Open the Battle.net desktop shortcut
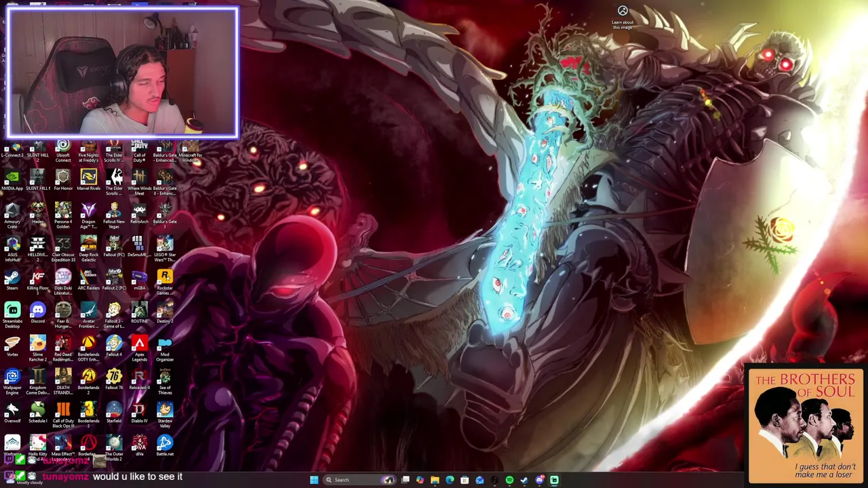 pyautogui.click(x=165, y=446)
